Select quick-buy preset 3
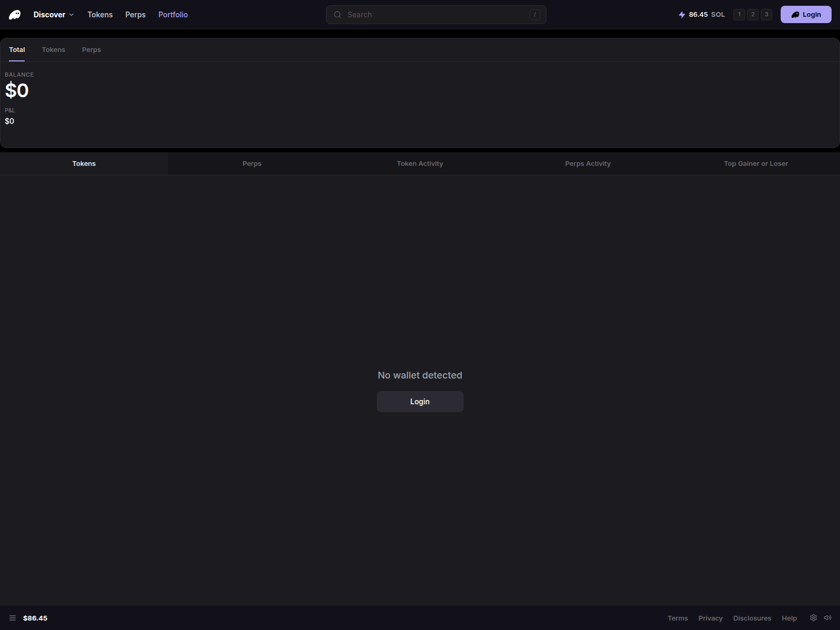The width and height of the screenshot is (840, 630). click(x=766, y=15)
